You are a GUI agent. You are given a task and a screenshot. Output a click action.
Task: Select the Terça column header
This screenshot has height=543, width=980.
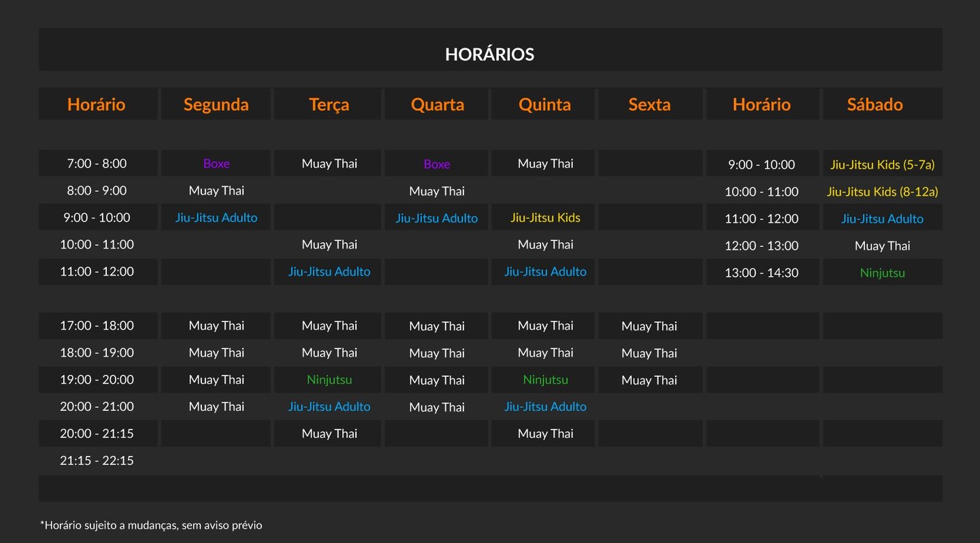click(x=329, y=104)
